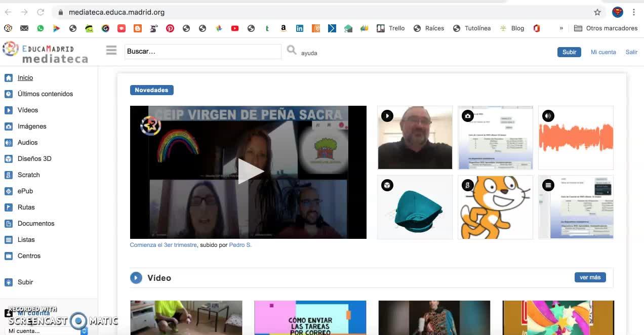Open the Google Play bookmark
Viewport: 644px width, 335px height.
(57, 28)
